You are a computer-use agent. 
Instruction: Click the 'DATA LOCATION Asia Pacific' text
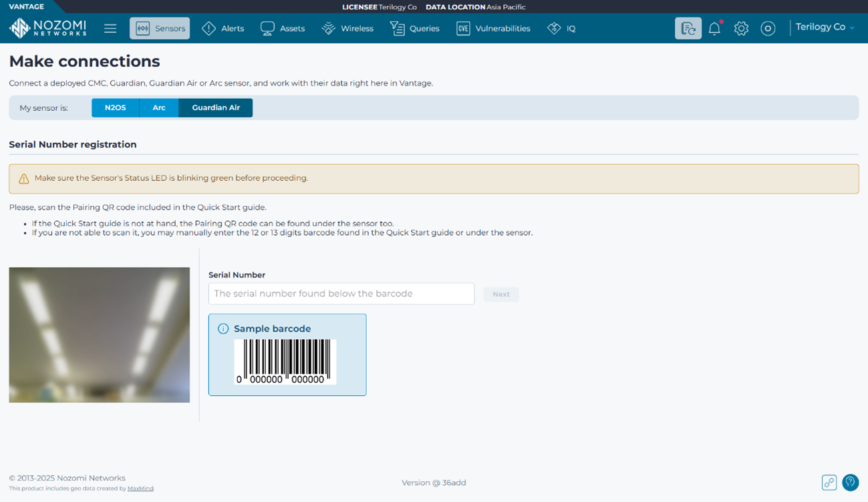point(476,7)
